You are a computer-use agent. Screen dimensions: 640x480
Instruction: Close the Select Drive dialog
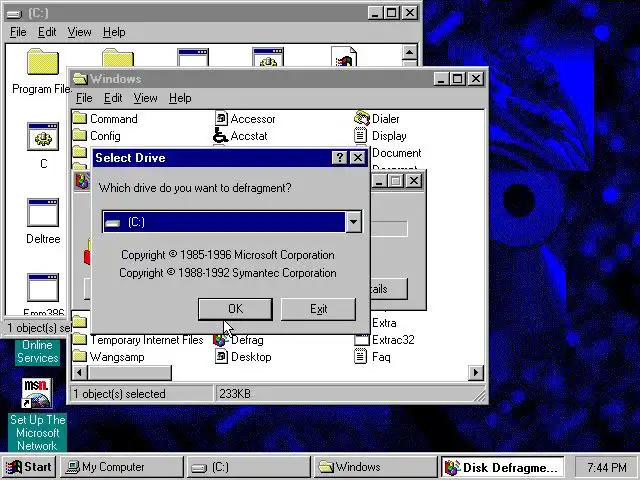pos(358,158)
